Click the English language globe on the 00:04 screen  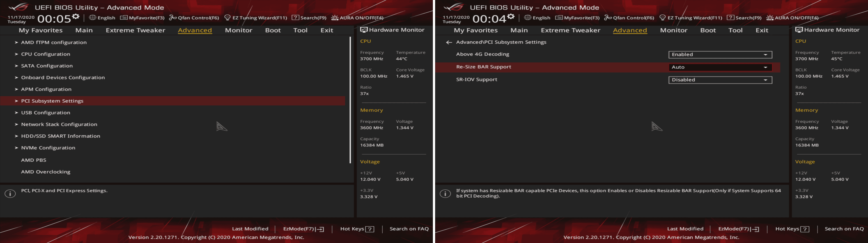pos(528,18)
